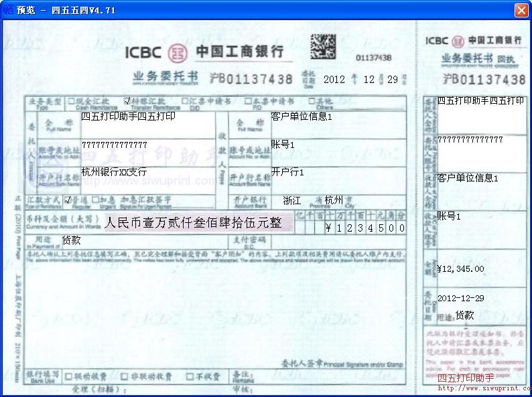The width and height of the screenshot is (532, 397).
Task: Click the 委托人签章 signature area
Action: (342, 364)
